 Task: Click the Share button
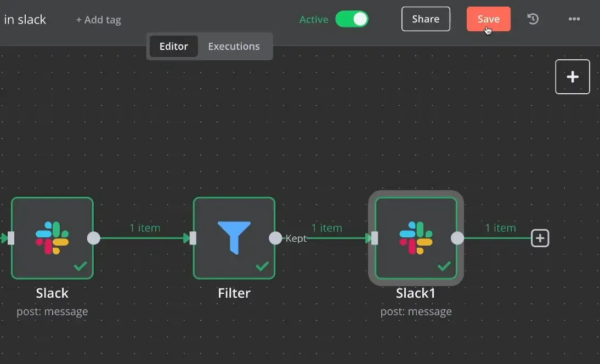(x=426, y=19)
